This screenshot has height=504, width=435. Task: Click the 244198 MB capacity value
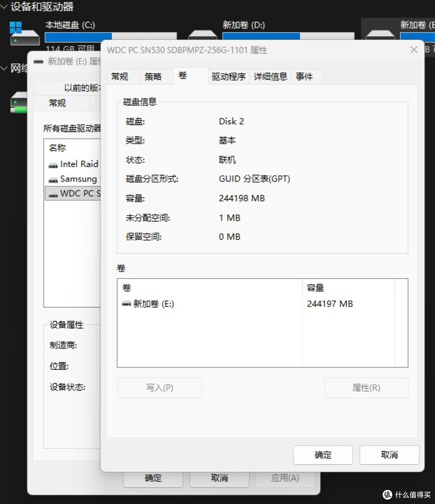point(242,198)
